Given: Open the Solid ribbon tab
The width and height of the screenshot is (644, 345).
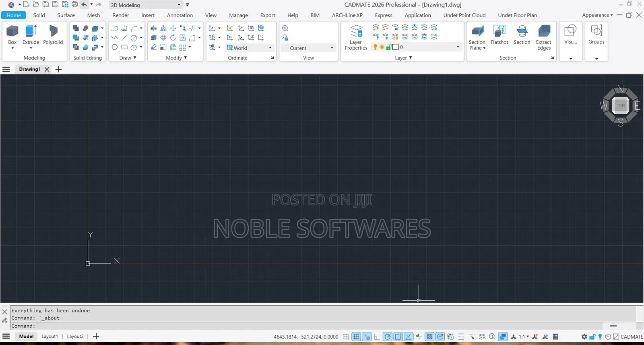Looking at the screenshot, I should [39, 15].
